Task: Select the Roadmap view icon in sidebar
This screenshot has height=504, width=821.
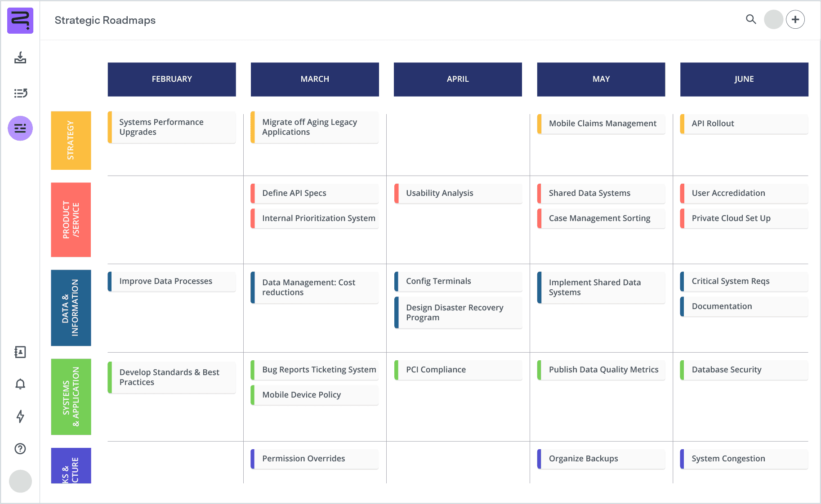Action: coord(20,128)
